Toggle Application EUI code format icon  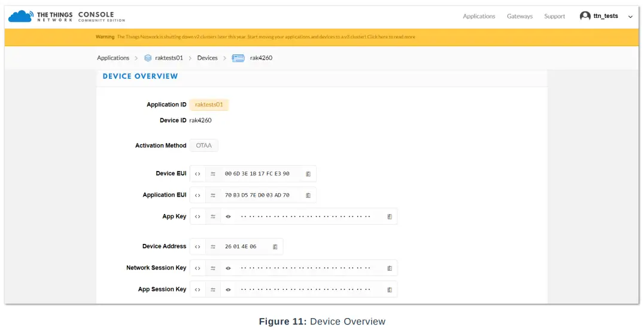pyautogui.click(x=198, y=195)
